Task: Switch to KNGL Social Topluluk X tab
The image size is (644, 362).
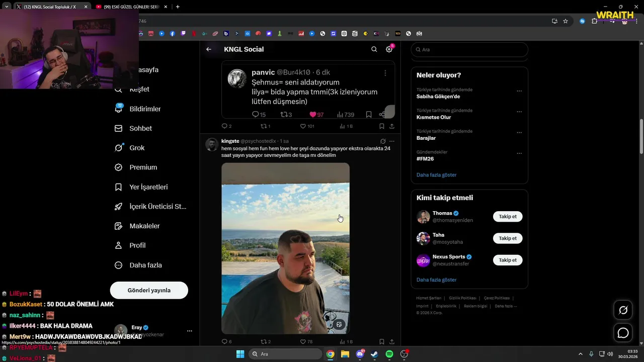Action: coord(52,7)
